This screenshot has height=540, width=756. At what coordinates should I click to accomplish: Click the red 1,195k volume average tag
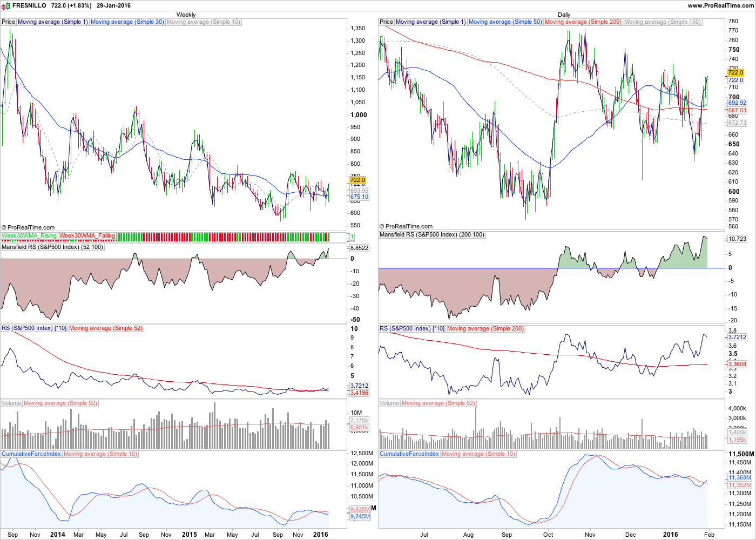coord(737,440)
